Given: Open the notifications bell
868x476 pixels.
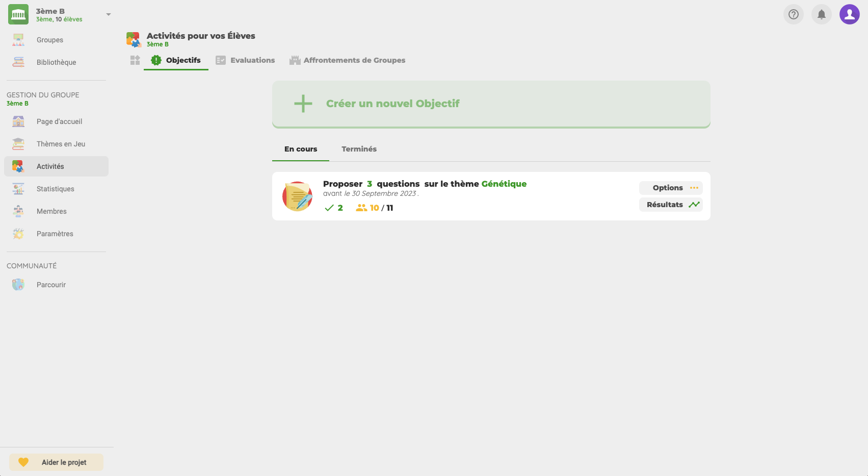Looking at the screenshot, I should 821,14.
